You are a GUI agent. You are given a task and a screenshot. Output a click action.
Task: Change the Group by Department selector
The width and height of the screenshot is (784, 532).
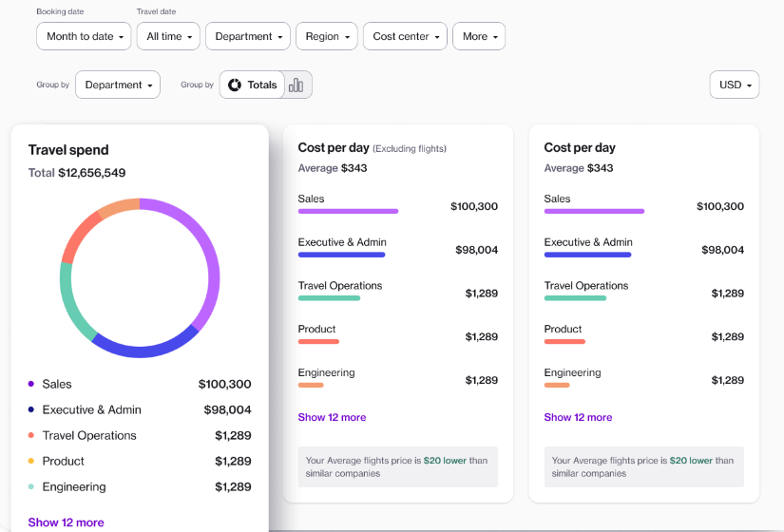(118, 85)
